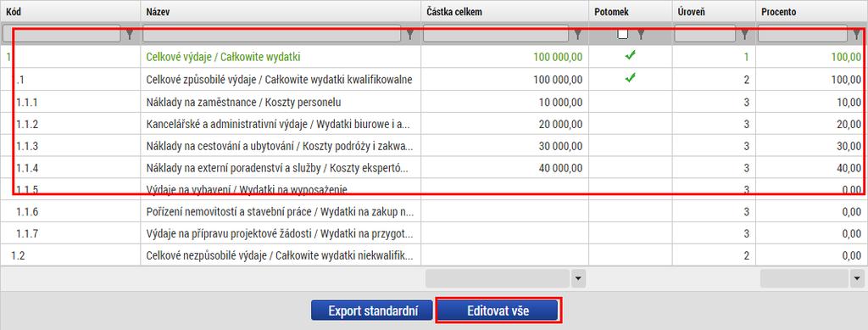This screenshot has width=868, height=330.
Task: Select row Kancelářské a administrativní výdaje
Action: coord(434,124)
